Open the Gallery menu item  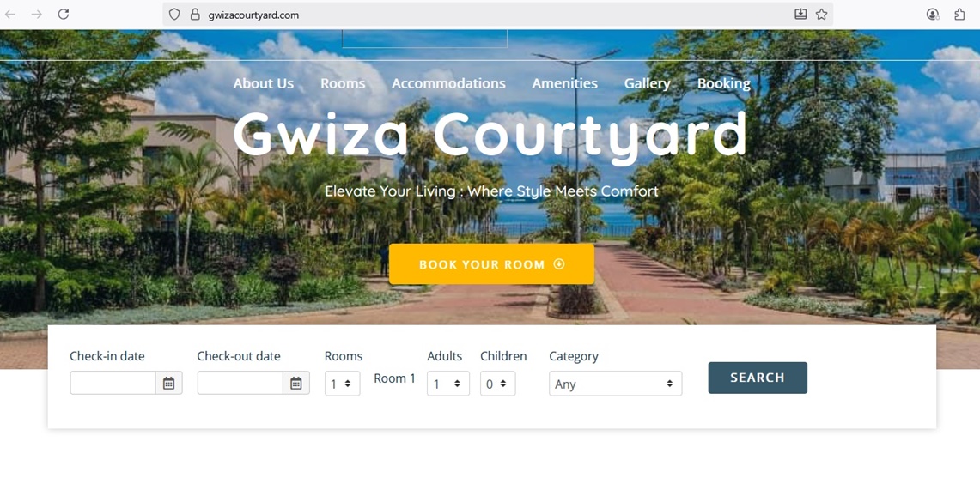point(648,83)
